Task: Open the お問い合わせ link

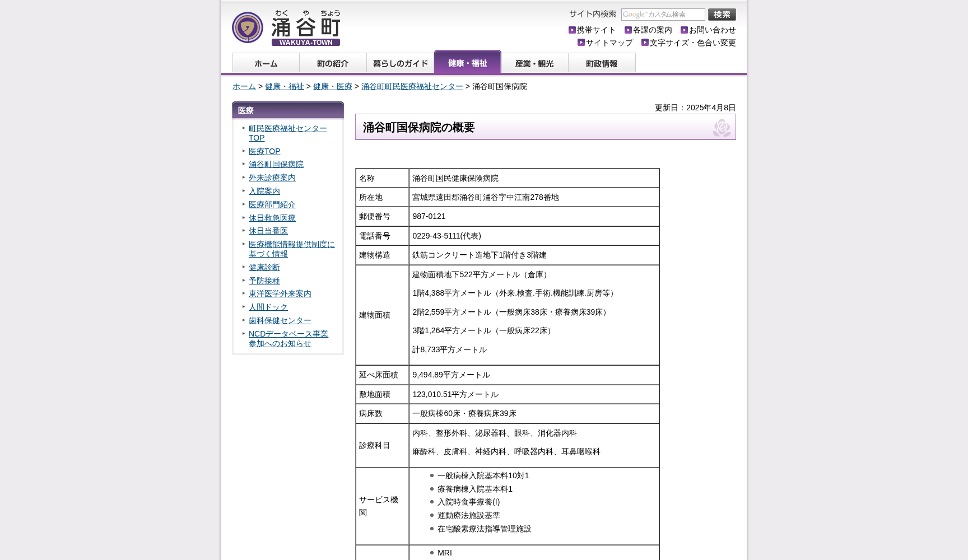Action: [x=712, y=30]
